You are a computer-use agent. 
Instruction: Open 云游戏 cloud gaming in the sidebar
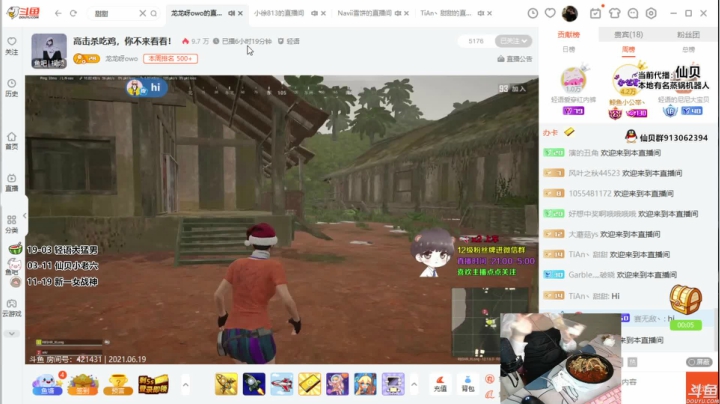click(12, 308)
